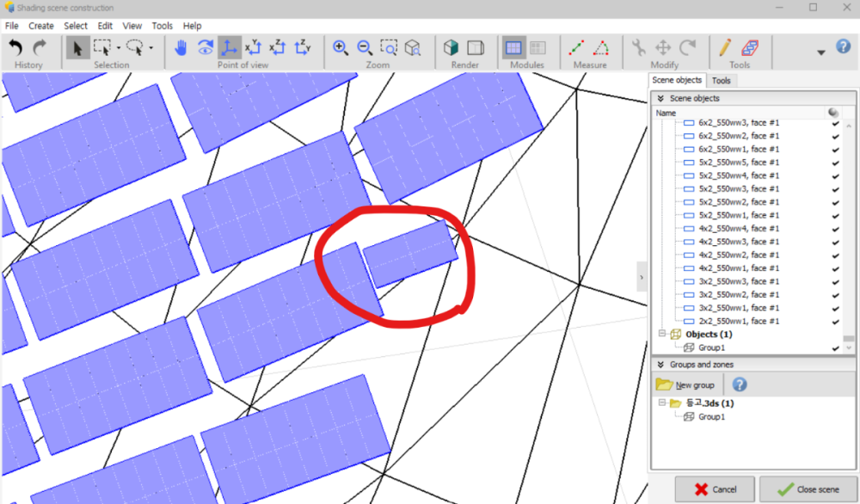The width and height of the screenshot is (860, 504).
Task: Click the Close scene button
Action: [x=808, y=489]
